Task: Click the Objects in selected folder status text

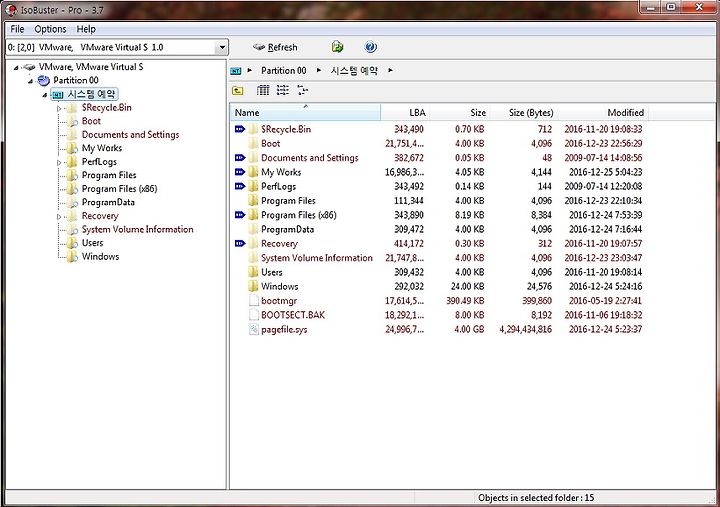Action: pos(536,498)
